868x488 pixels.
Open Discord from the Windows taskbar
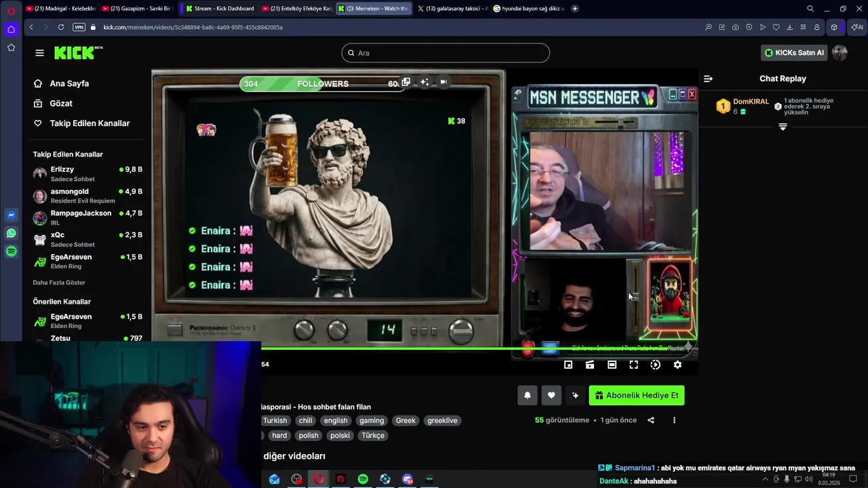tap(407, 479)
